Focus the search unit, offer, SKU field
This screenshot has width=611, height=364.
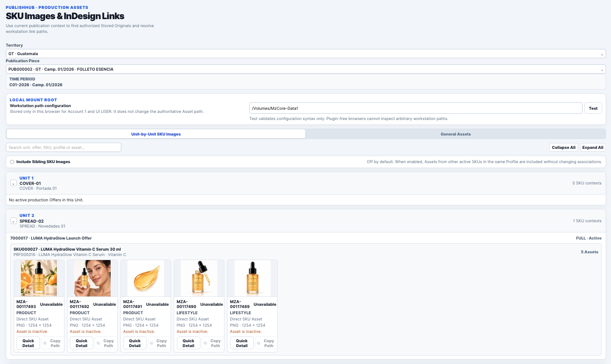(x=64, y=147)
